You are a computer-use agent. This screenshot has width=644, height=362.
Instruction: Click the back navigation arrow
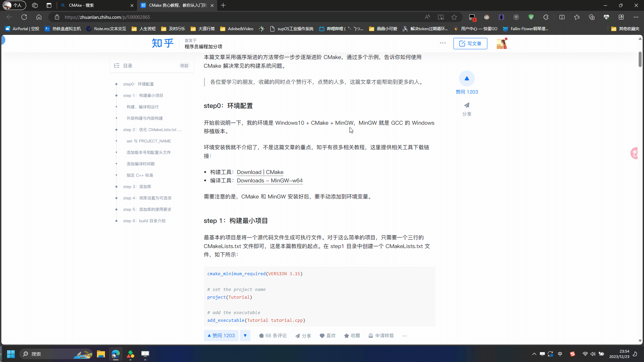coord(9,17)
